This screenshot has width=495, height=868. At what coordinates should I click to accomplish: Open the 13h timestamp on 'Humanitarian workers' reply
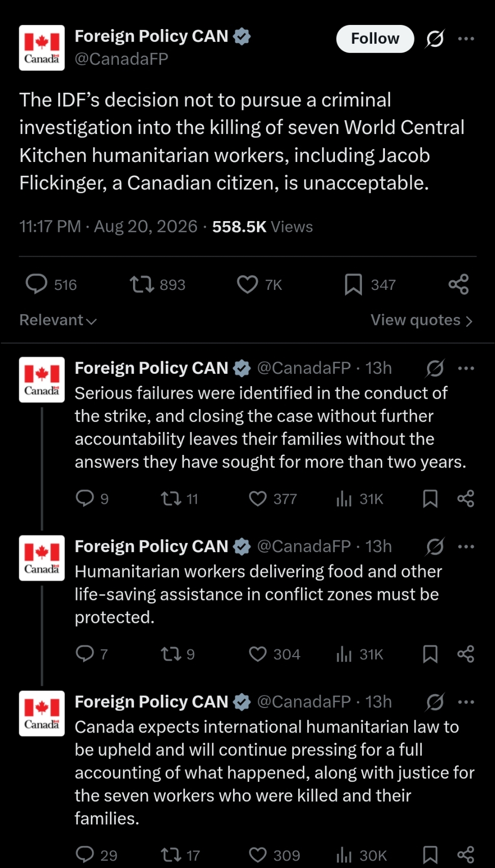[x=379, y=547]
